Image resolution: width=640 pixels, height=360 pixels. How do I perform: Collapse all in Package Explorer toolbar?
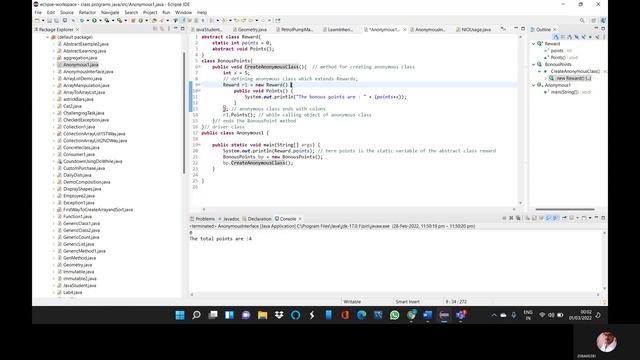coord(155,29)
